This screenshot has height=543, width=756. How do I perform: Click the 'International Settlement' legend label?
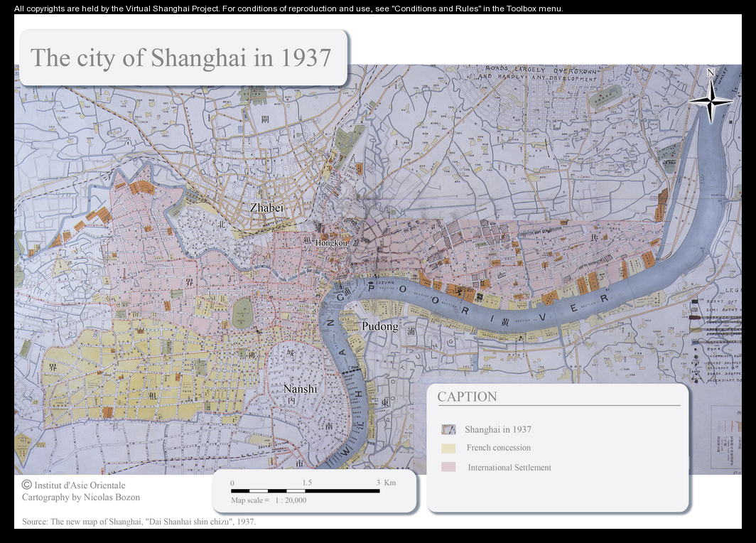pyautogui.click(x=509, y=468)
